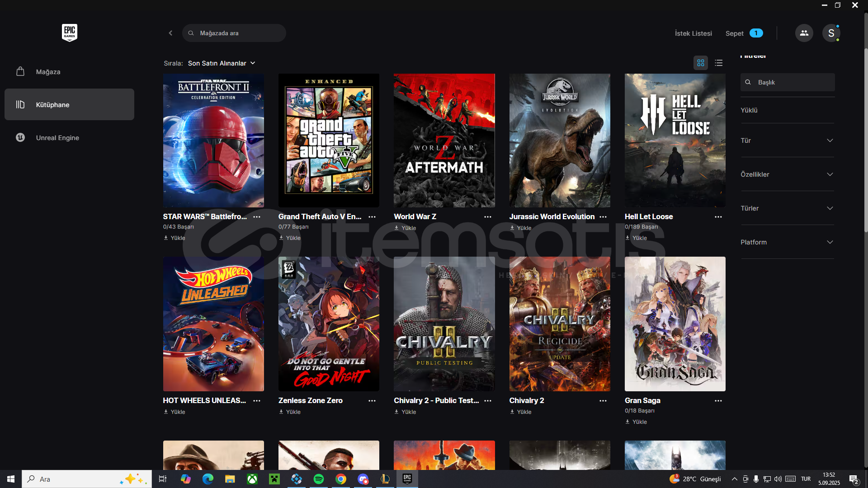The height and width of the screenshot is (488, 868).
Task: Open the Sepet cart
Action: tap(744, 33)
